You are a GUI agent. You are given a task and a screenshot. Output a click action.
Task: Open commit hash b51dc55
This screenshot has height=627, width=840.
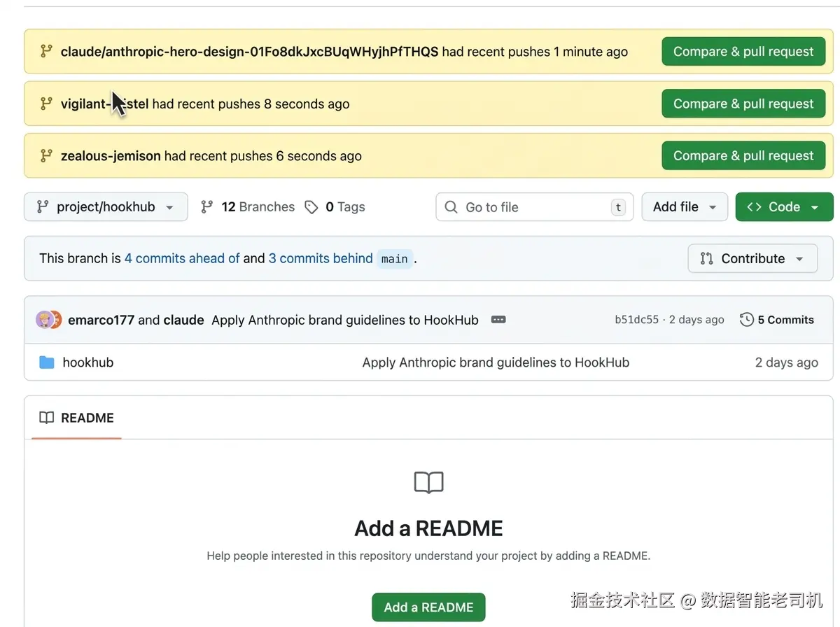tap(636, 320)
